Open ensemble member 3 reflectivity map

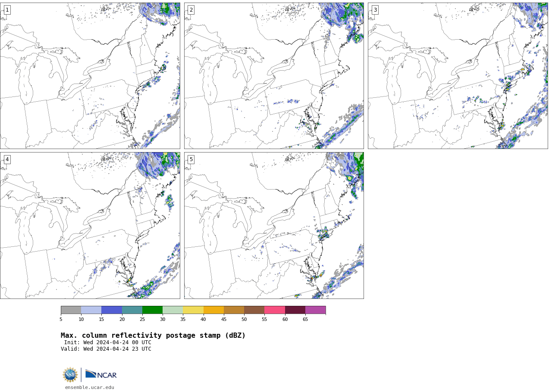(x=458, y=76)
